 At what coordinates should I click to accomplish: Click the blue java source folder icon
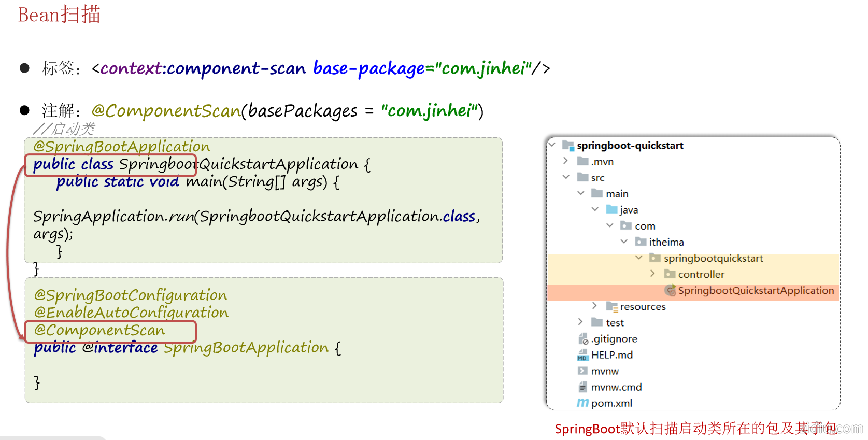click(612, 210)
